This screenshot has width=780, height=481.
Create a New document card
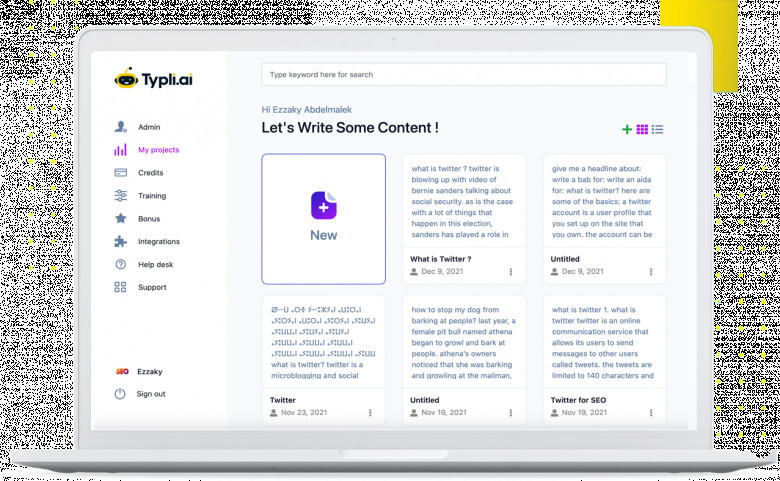(323, 219)
